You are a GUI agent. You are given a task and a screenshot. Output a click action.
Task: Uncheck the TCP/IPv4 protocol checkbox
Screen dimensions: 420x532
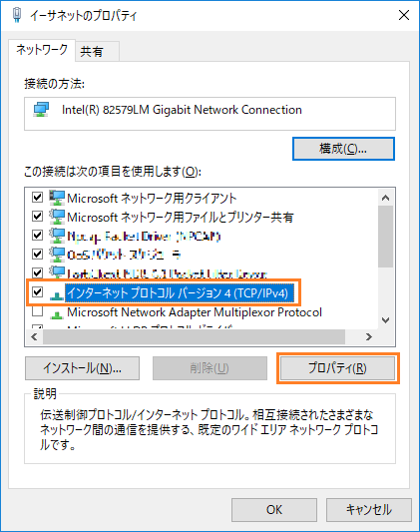37,291
